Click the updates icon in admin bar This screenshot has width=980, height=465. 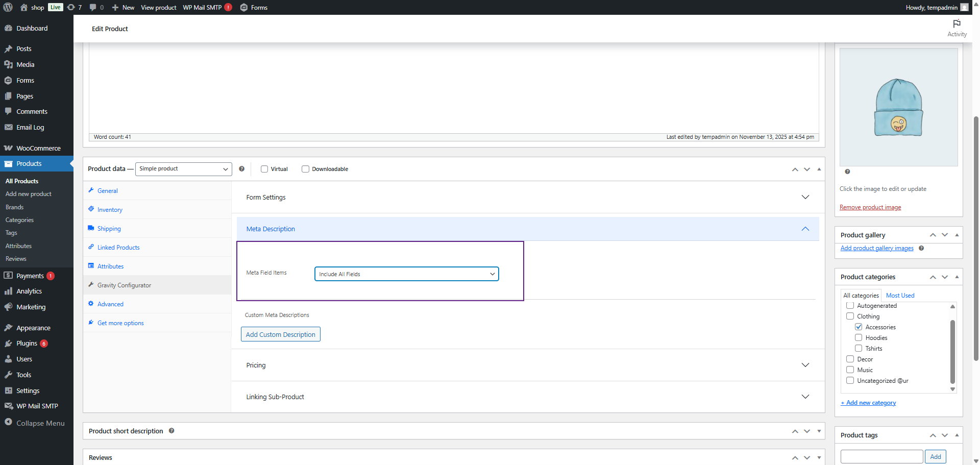71,7
